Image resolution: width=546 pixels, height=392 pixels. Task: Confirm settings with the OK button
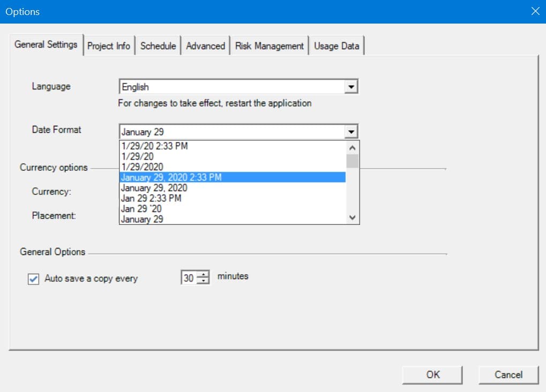pyautogui.click(x=432, y=374)
